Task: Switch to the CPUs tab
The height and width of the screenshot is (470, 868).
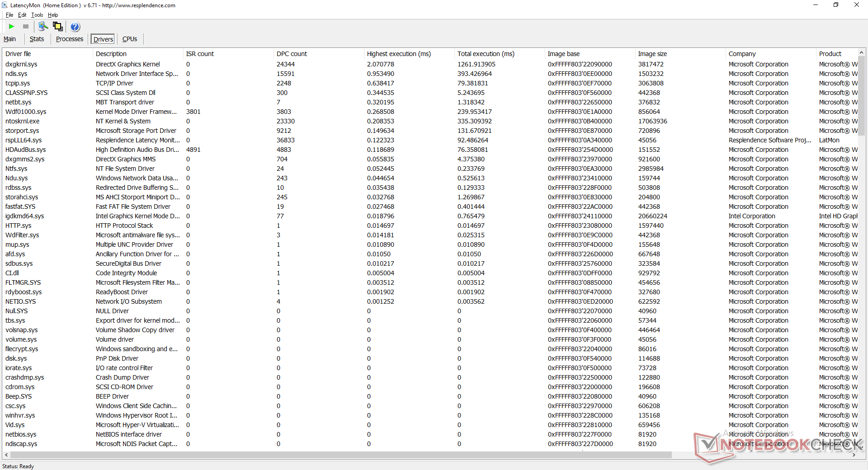Action: [x=130, y=39]
